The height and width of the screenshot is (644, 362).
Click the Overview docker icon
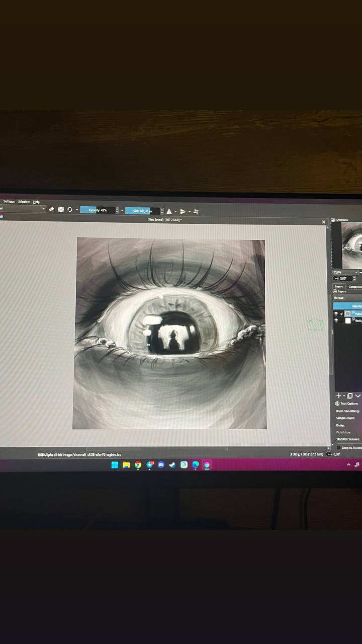tap(333, 220)
